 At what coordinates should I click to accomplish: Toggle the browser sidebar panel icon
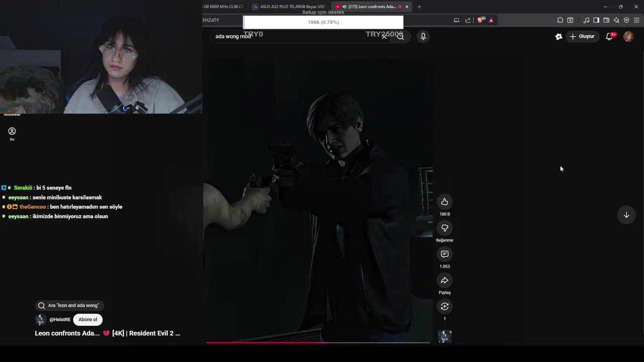click(x=596, y=20)
